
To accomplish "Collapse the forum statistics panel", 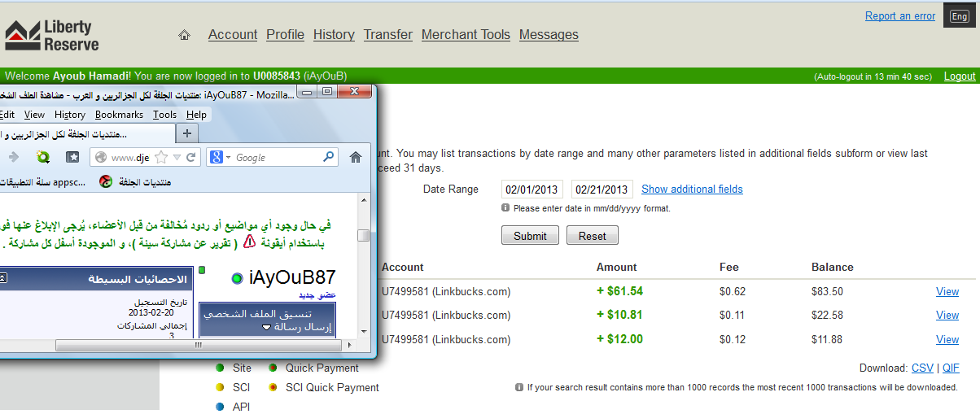I will [2, 278].
